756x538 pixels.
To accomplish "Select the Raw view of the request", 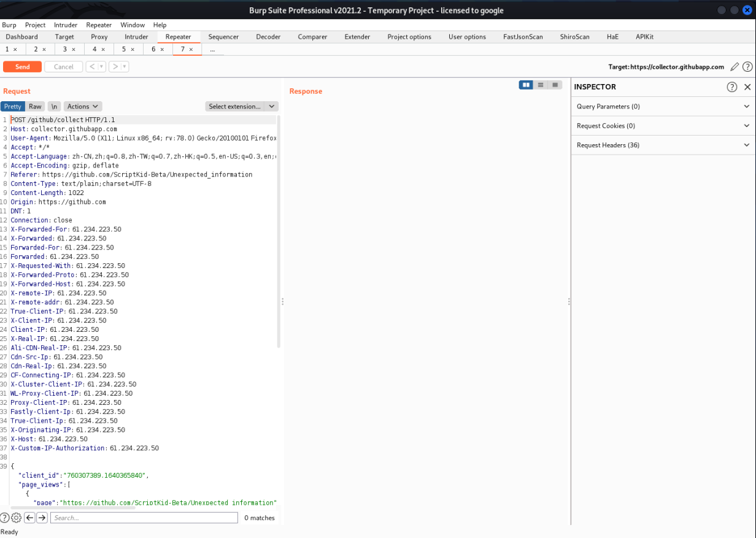I will pyautogui.click(x=36, y=106).
